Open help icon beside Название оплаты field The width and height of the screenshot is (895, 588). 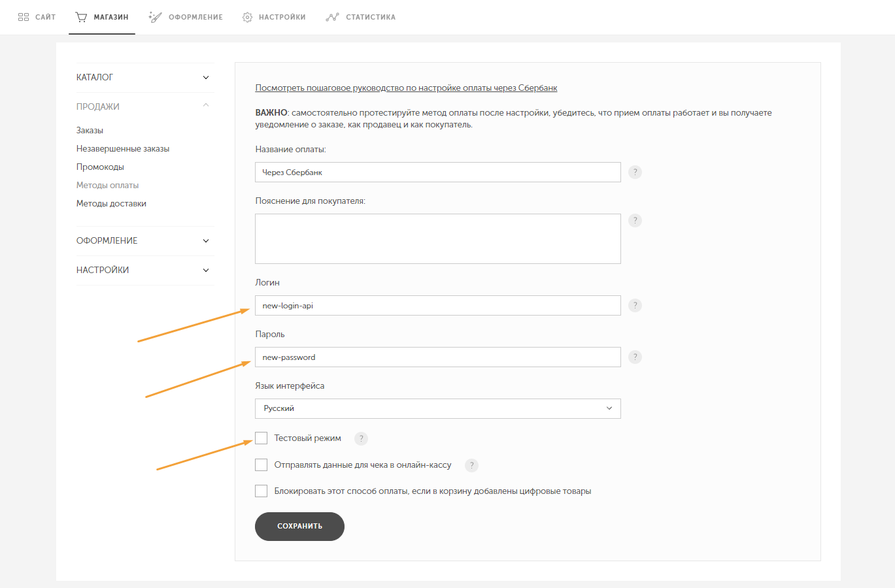[635, 172]
